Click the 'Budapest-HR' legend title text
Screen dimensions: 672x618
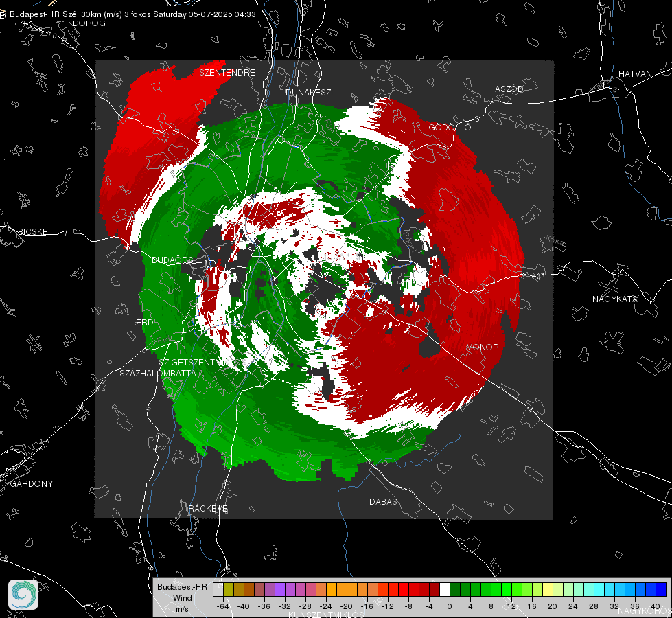tap(182, 586)
